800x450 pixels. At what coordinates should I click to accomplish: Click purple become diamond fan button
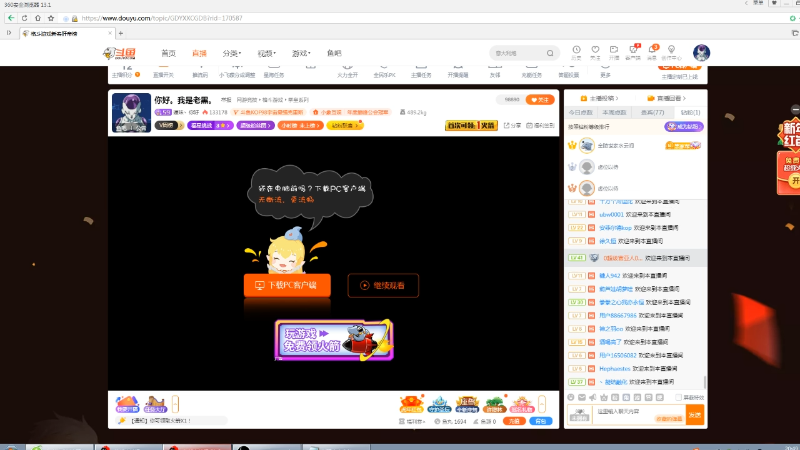684,127
